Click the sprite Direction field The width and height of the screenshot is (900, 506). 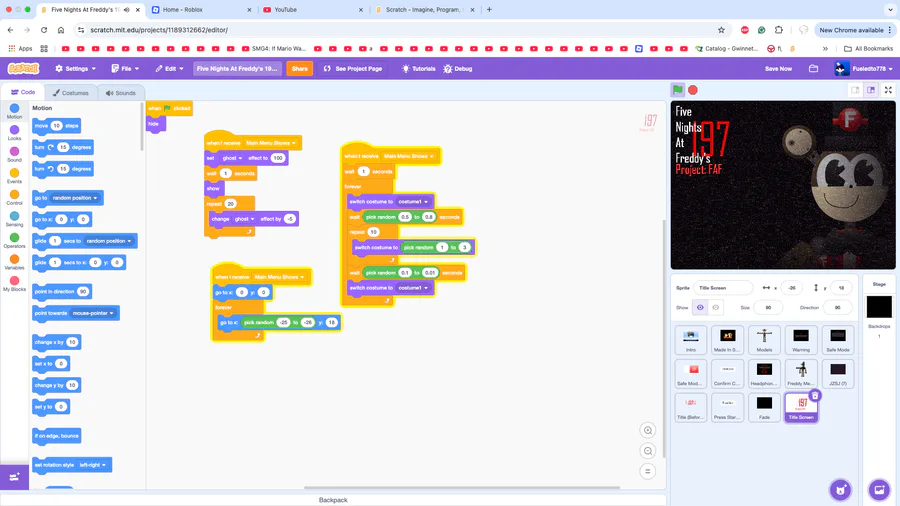pyautogui.click(x=837, y=308)
